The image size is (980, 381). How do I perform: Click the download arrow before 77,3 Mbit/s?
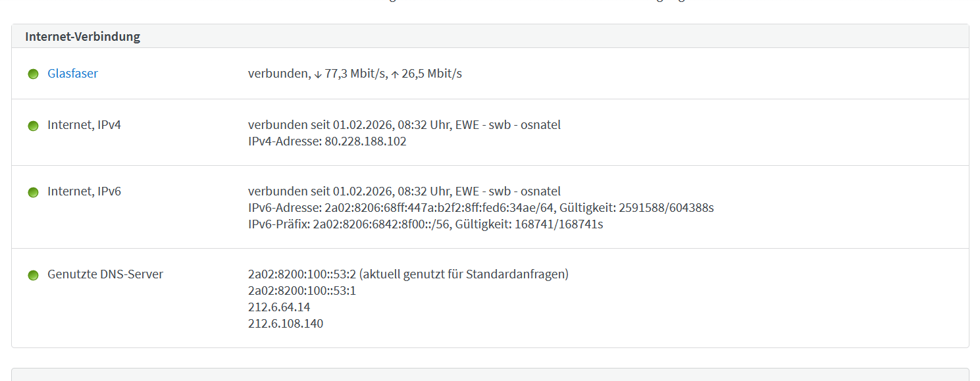318,74
